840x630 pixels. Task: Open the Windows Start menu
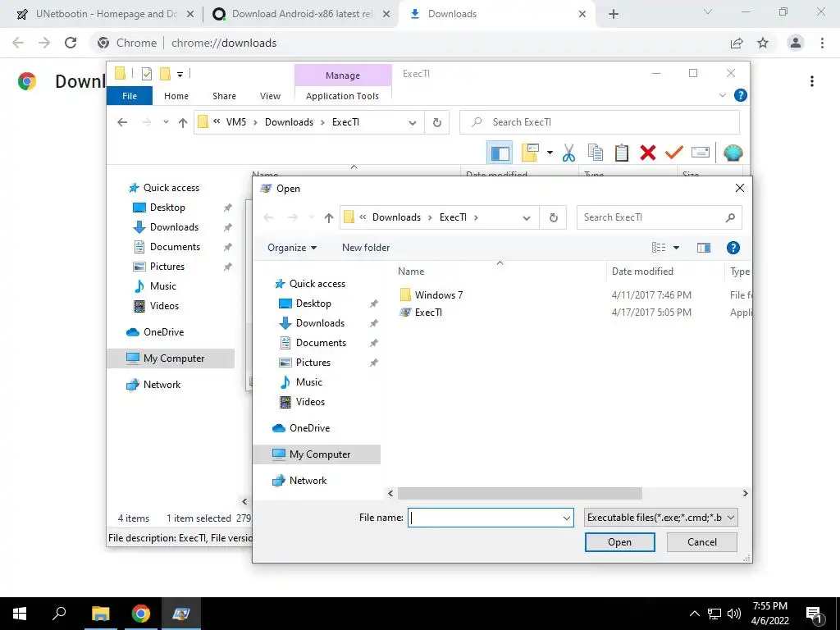[20, 614]
